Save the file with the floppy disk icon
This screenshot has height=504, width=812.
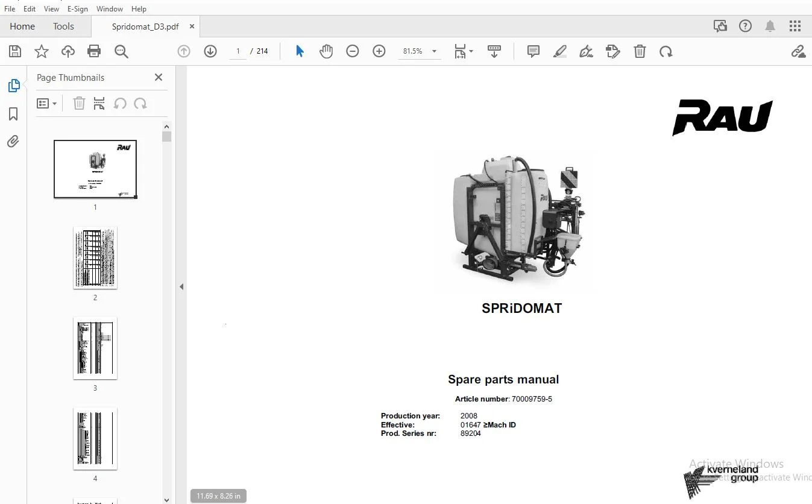pos(14,51)
